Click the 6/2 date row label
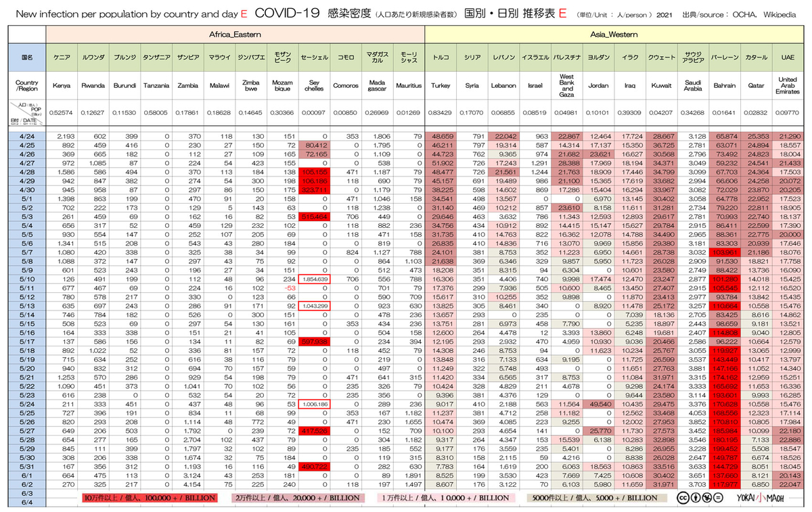 pyautogui.click(x=27, y=484)
